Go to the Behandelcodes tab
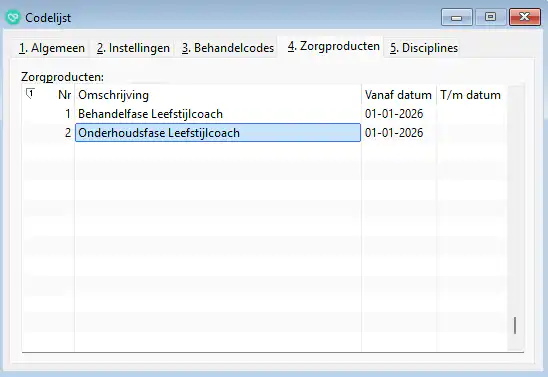The width and height of the screenshot is (548, 377). [x=228, y=48]
